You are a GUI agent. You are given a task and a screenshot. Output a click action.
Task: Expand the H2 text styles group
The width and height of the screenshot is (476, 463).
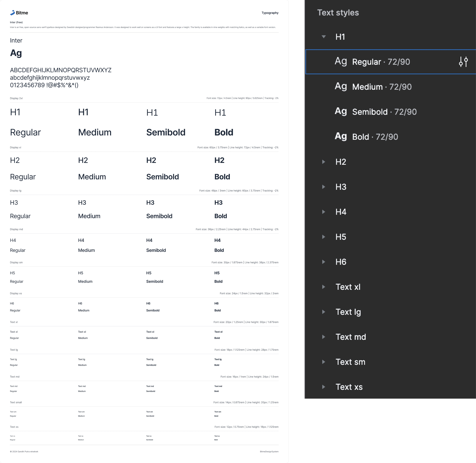click(324, 162)
